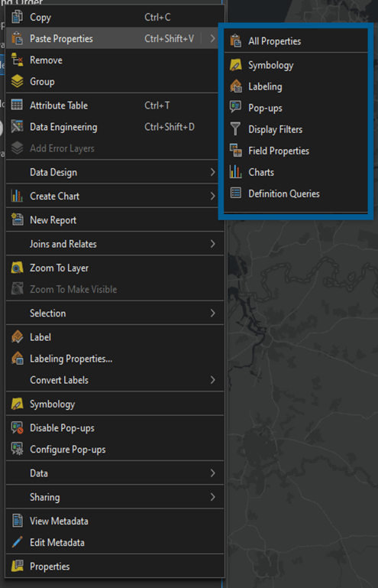The image size is (378, 588).
Task: Click the Zoom To Layer icon
Action: pyautogui.click(x=18, y=268)
